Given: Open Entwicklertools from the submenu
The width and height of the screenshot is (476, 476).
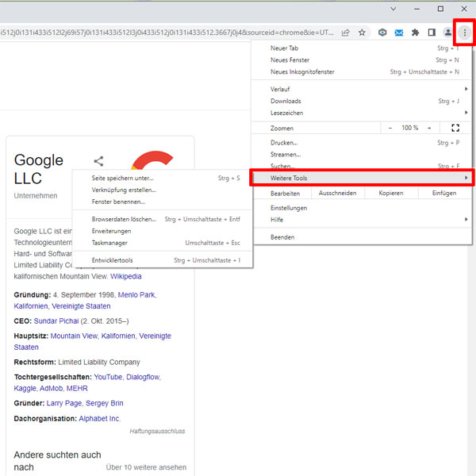Looking at the screenshot, I should pos(113,260).
